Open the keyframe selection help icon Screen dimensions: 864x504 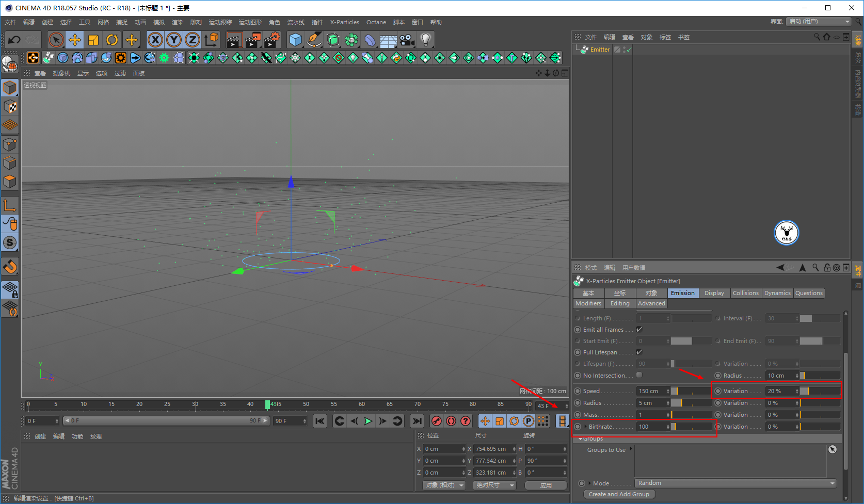point(466,421)
